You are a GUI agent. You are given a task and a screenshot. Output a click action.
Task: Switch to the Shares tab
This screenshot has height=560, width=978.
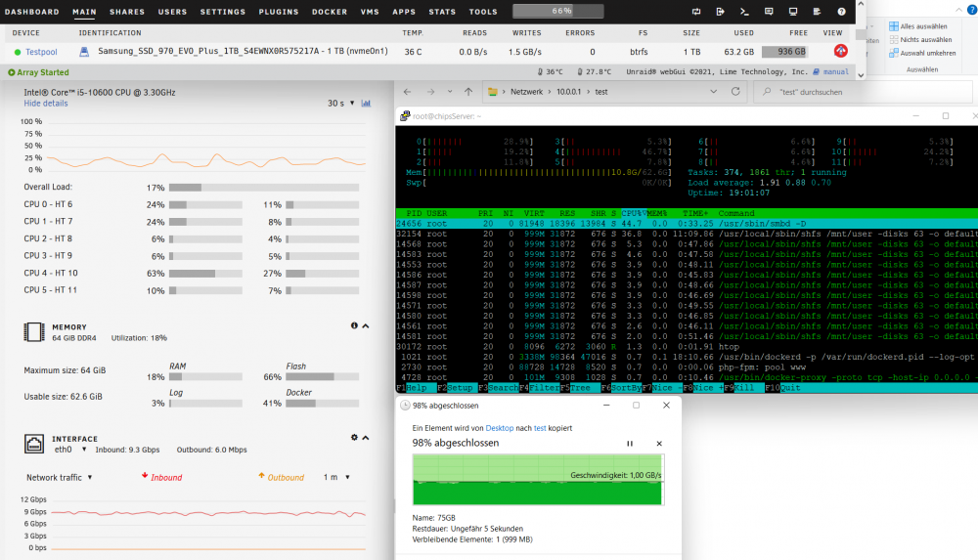[x=127, y=11]
